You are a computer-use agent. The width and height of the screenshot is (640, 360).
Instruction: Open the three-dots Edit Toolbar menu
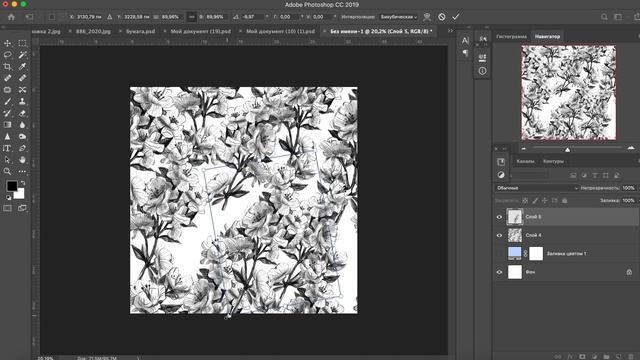pos(22,171)
